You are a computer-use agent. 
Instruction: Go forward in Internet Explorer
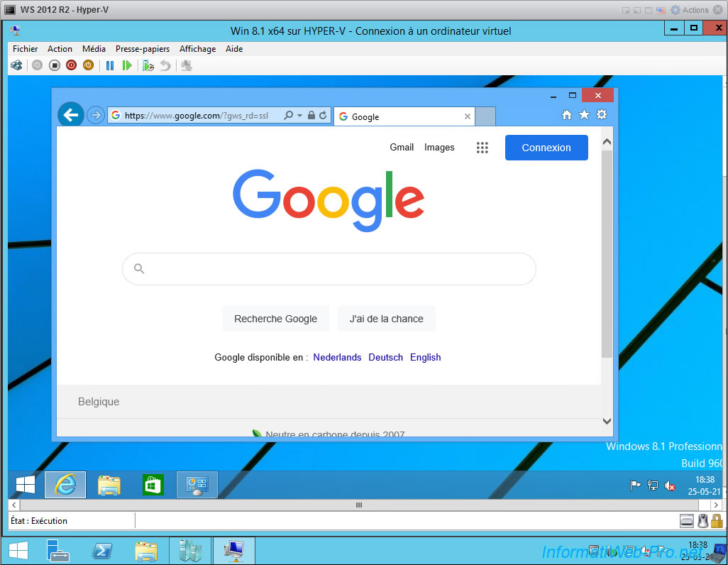(96, 115)
